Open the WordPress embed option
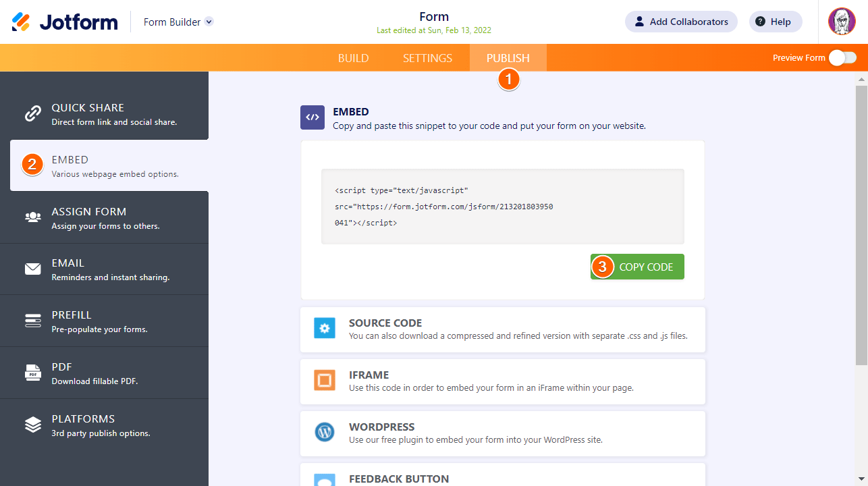Image resolution: width=868 pixels, height=486 pixels. point(503,433)
